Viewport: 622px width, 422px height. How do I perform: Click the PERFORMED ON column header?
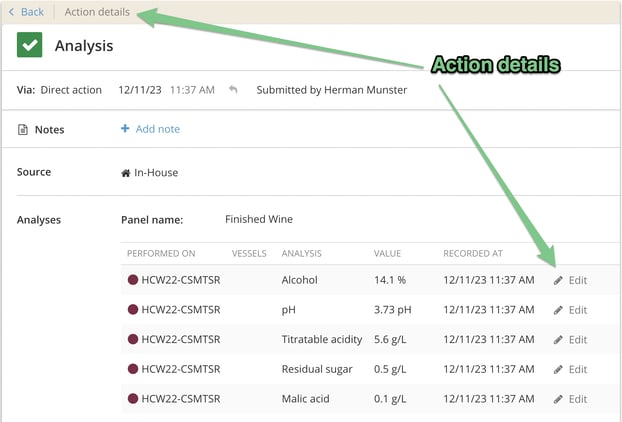161,253
